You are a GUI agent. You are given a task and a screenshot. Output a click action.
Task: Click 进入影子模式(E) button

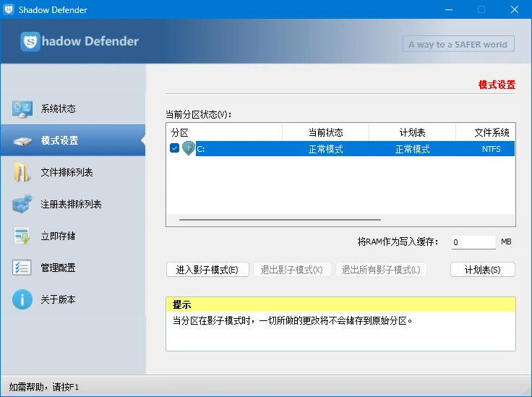[207, 270]
